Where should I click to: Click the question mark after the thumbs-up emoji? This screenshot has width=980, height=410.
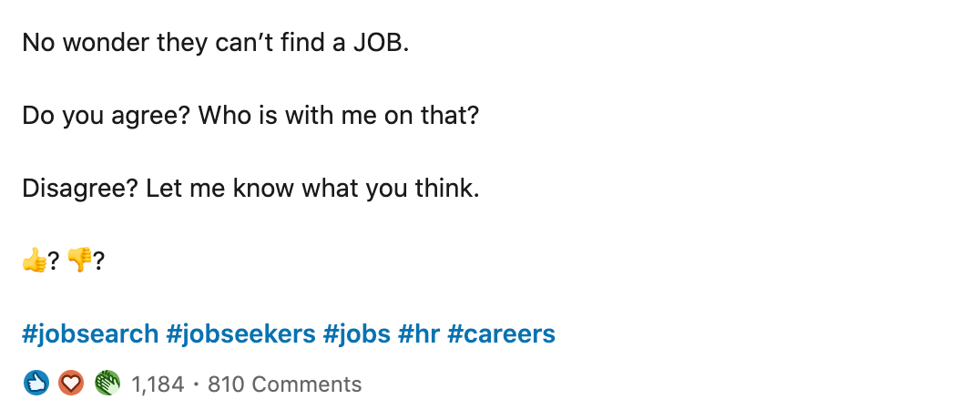click(54, 261)
